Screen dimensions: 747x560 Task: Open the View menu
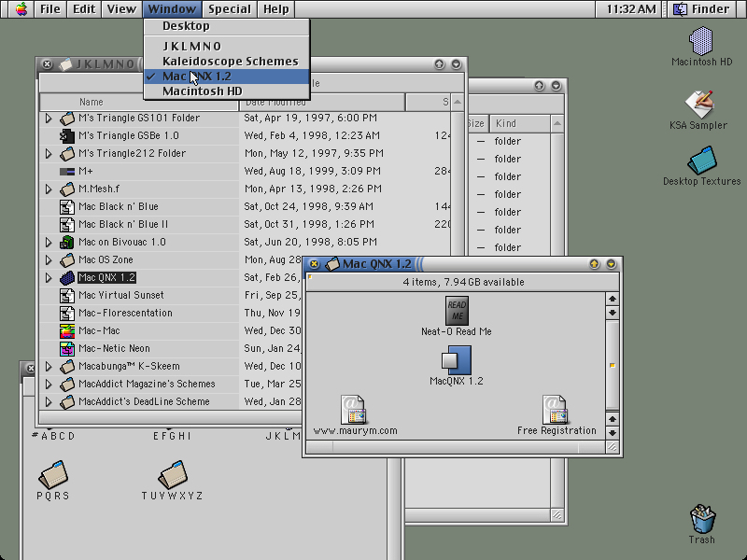(x=121, y=9)
